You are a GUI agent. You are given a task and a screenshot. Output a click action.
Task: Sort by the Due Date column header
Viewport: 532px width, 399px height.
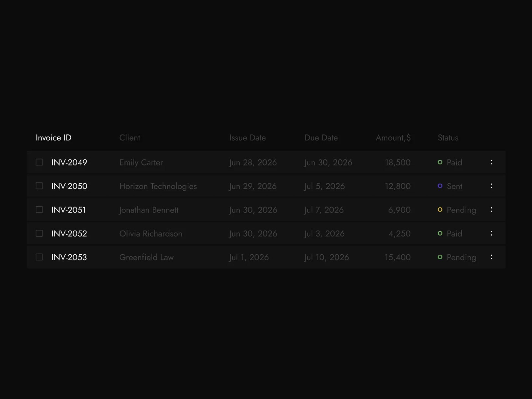pyautogui.click(x=321, y=138)
